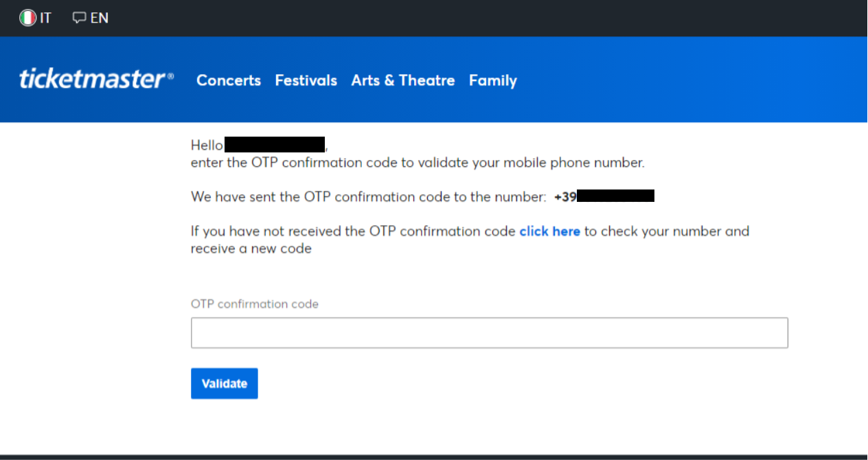868x460 pixels.
Task: Click the Italian flag icon
Action: 27,18
